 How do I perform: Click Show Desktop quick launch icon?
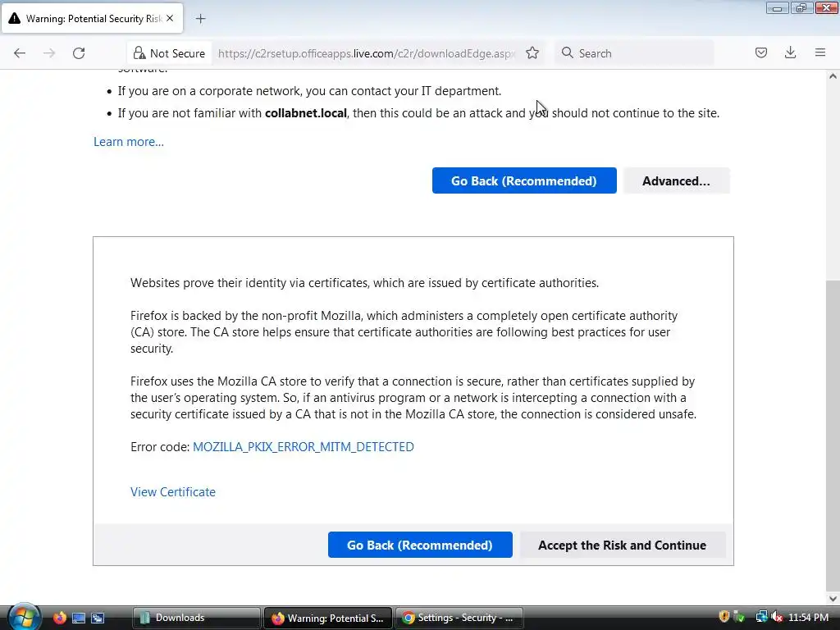click(x=79, y=618)
